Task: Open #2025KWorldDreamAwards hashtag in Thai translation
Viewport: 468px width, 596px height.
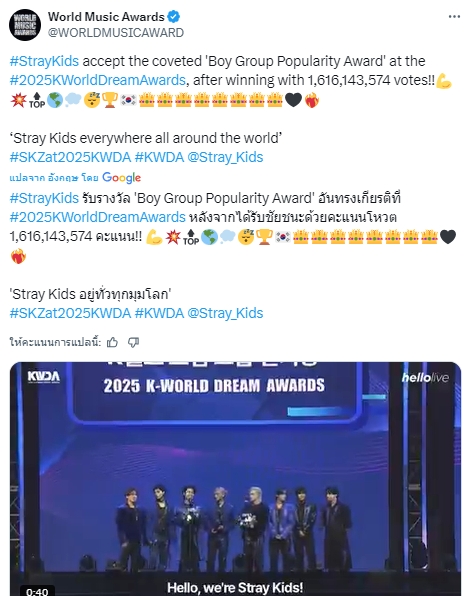Action: (x=97, y=217)
